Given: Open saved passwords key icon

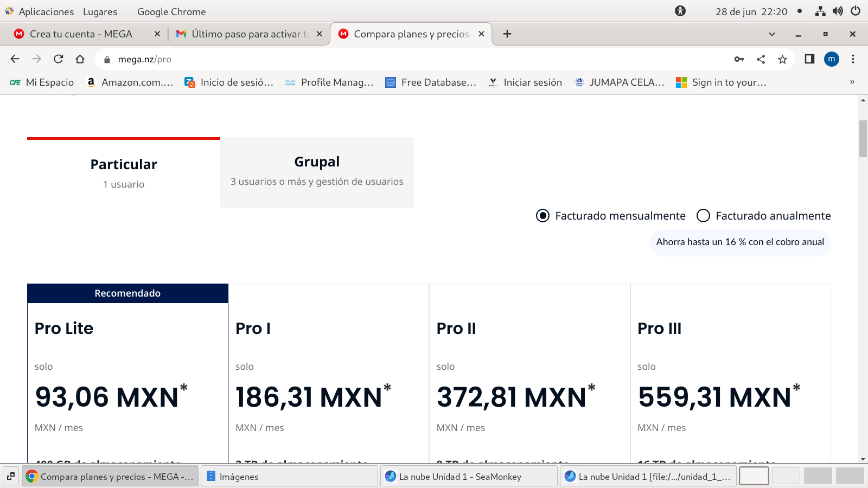Looking at the screenshot, I should point(739,59).
